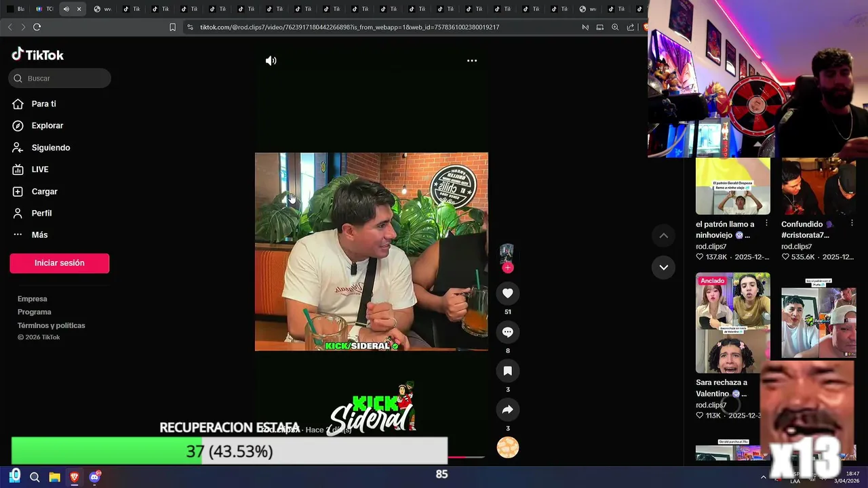Focus the Buscar search field
868x488 pixels.
click(60, 79)
